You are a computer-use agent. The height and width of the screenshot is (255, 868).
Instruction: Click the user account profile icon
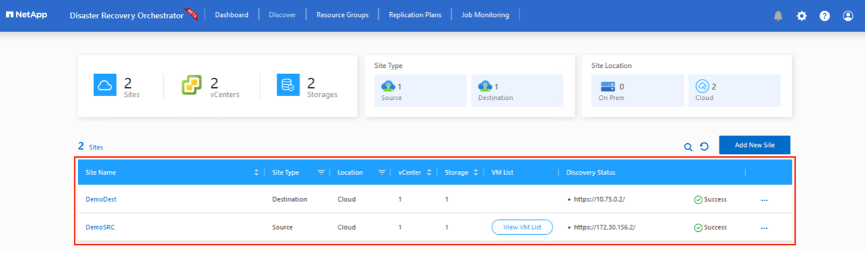[848, 16]
